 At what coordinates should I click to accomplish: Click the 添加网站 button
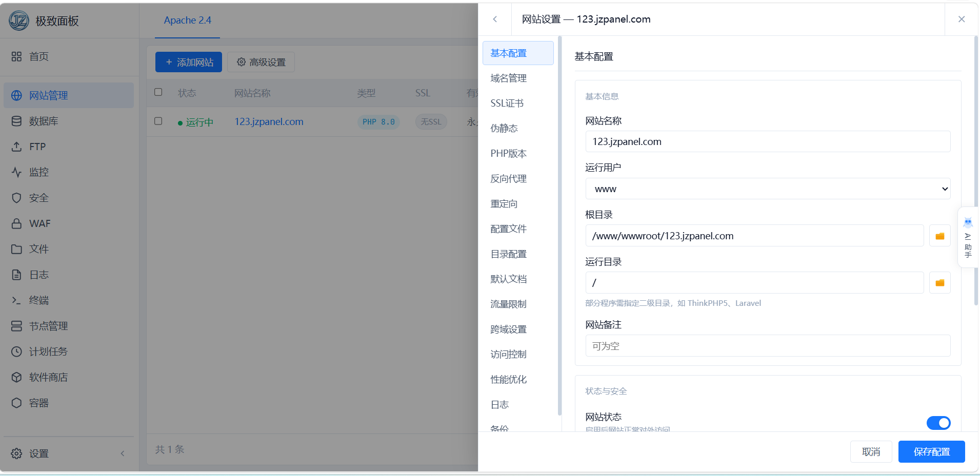[189, 62]
